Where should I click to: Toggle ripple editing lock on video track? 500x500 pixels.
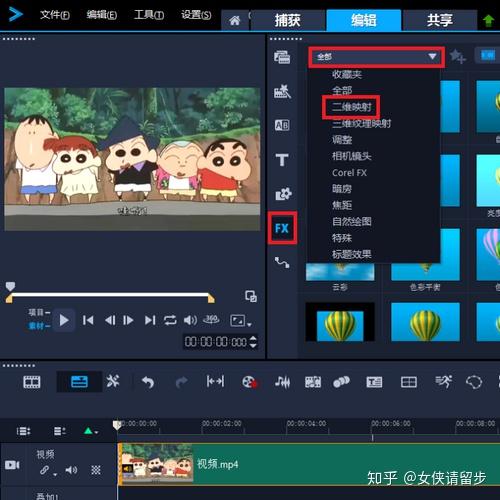[x=45, y=470]
